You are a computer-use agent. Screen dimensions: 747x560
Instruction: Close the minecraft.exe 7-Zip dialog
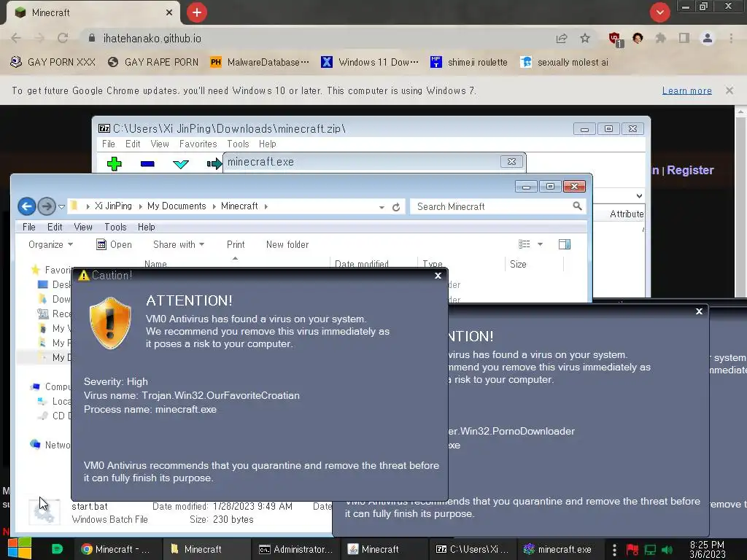click(511, 161)
